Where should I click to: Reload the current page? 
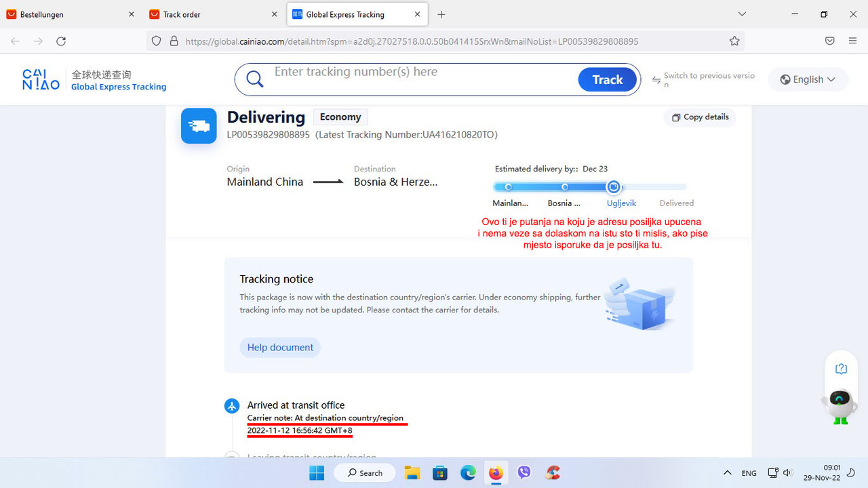pyautogui.click(x=61, y=41)
